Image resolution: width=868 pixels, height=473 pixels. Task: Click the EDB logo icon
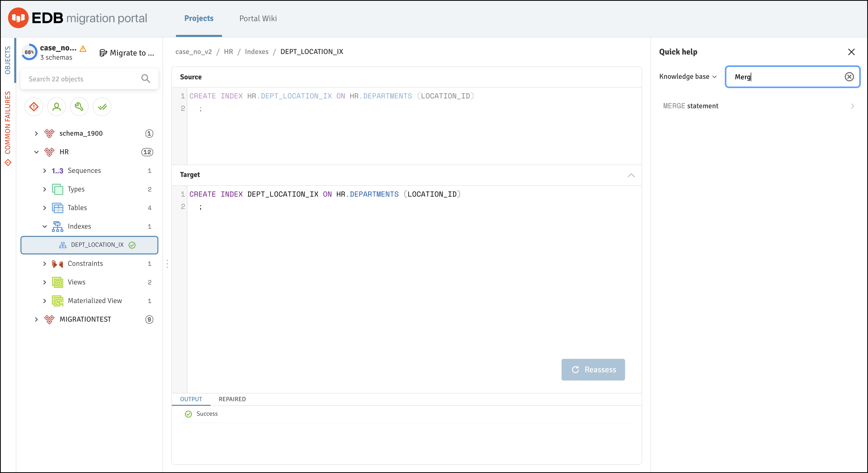pyautogui.click(x=18, y=18)
